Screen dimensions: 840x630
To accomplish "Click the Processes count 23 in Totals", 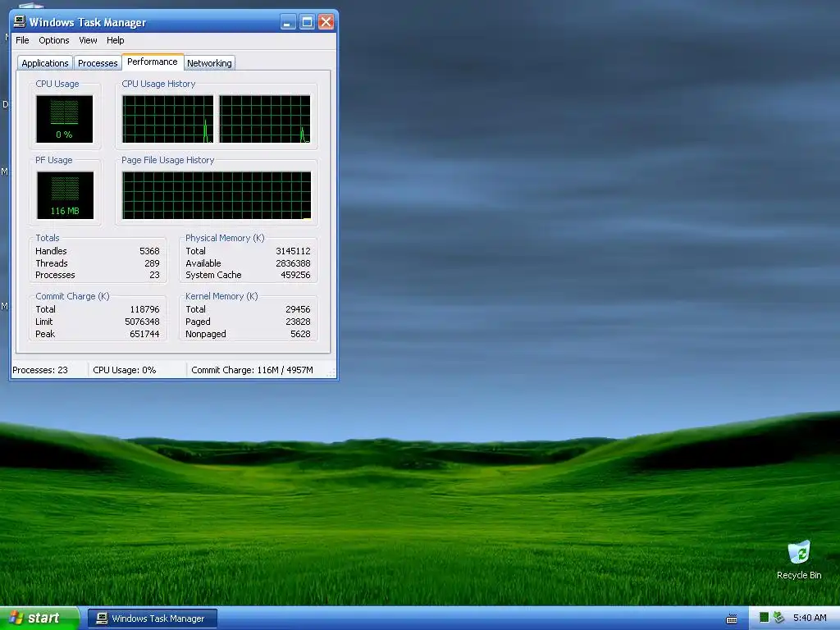I will pos(154,276).
